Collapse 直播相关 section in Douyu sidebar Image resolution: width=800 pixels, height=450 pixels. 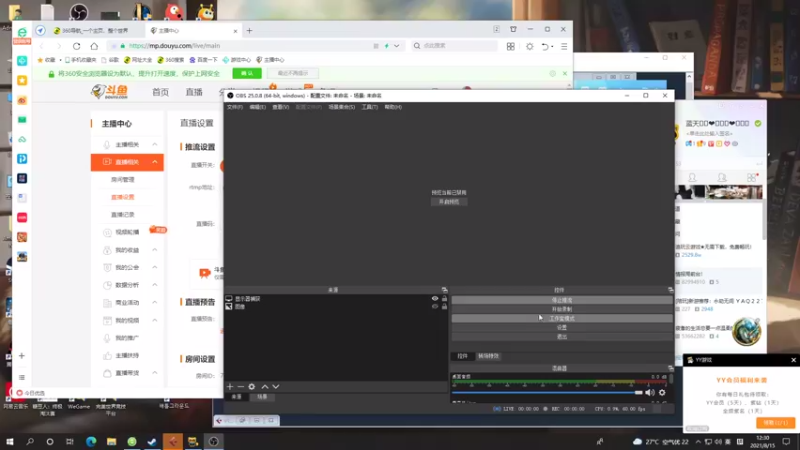pos(155,162)
